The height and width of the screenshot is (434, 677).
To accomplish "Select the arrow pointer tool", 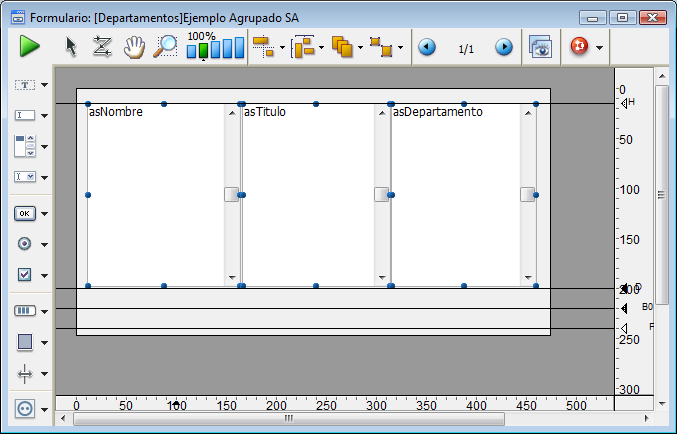I will (x=71, y=47).
